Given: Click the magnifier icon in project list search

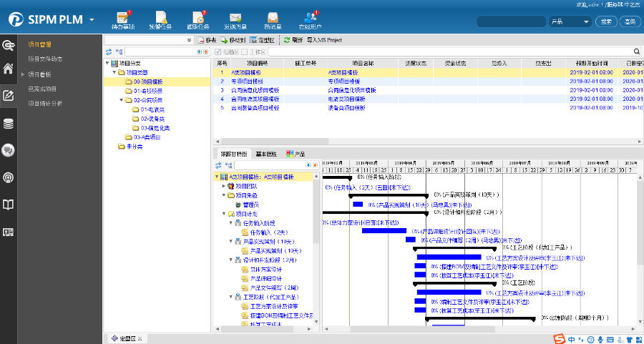Looking at the screenshot, I should click(637, 51).
